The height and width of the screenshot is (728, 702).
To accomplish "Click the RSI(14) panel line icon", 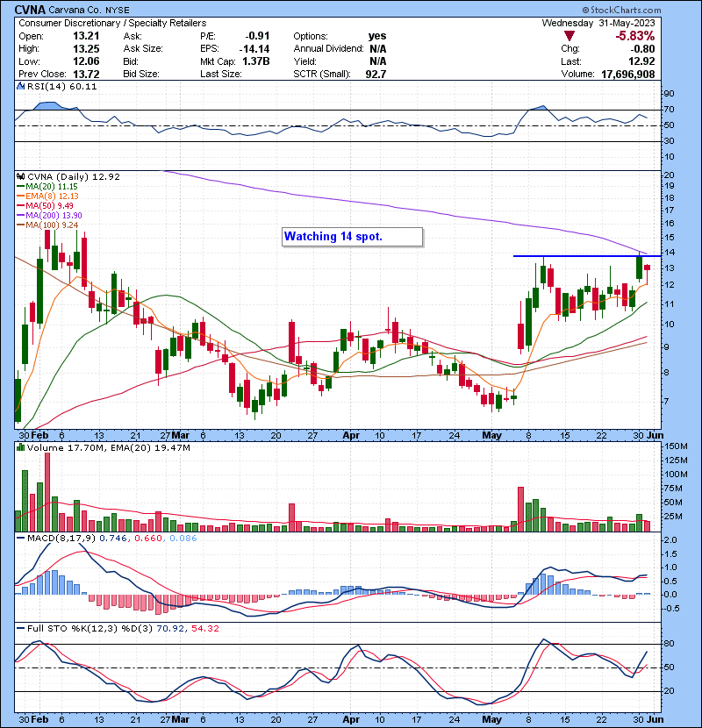I will (x=20, y=86).
